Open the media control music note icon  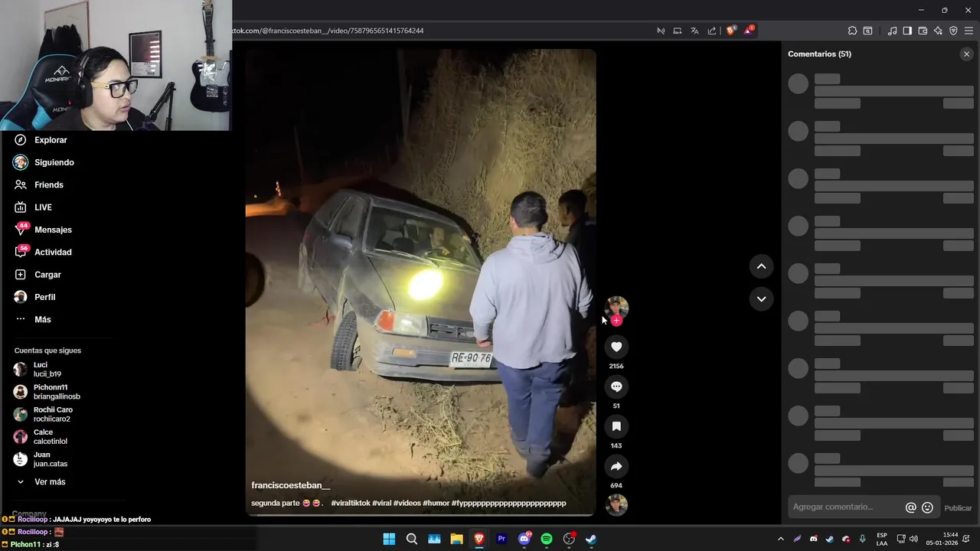point(892,31)
